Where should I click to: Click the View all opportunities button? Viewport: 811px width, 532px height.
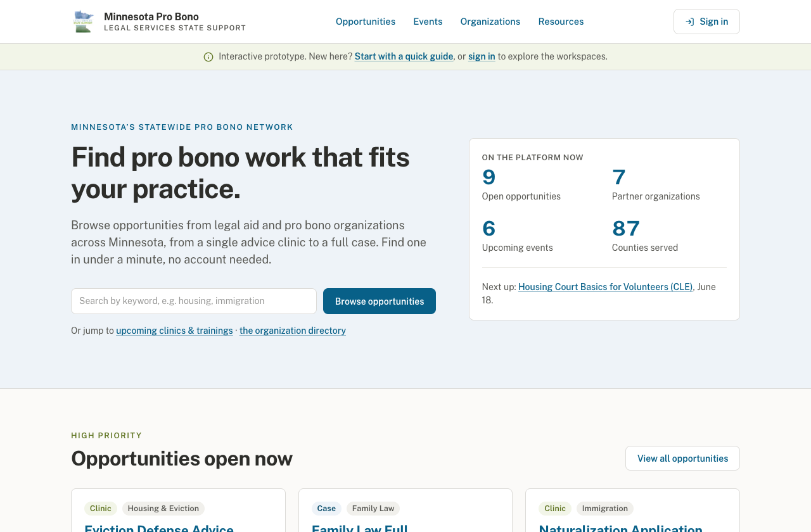[x=682, y=459]
